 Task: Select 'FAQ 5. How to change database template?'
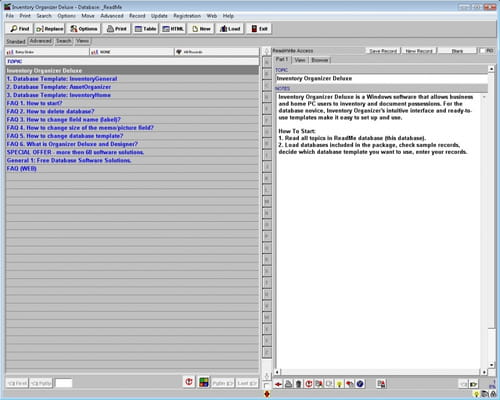click(132, 136)
